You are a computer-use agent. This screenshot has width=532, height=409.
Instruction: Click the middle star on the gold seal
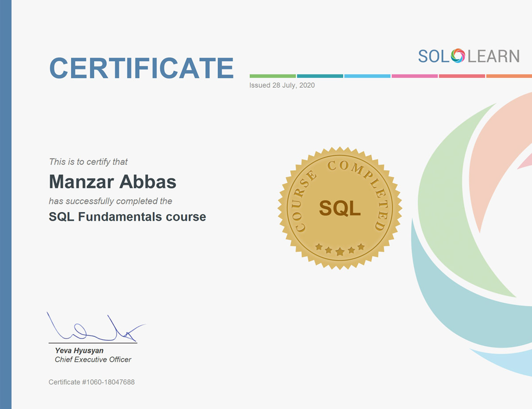tap(340, 251)
